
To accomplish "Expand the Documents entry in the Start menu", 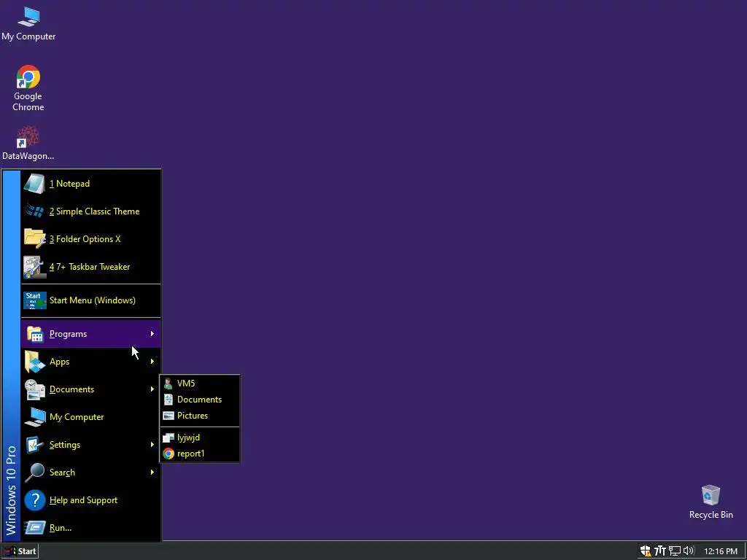I will click(90, 389).
